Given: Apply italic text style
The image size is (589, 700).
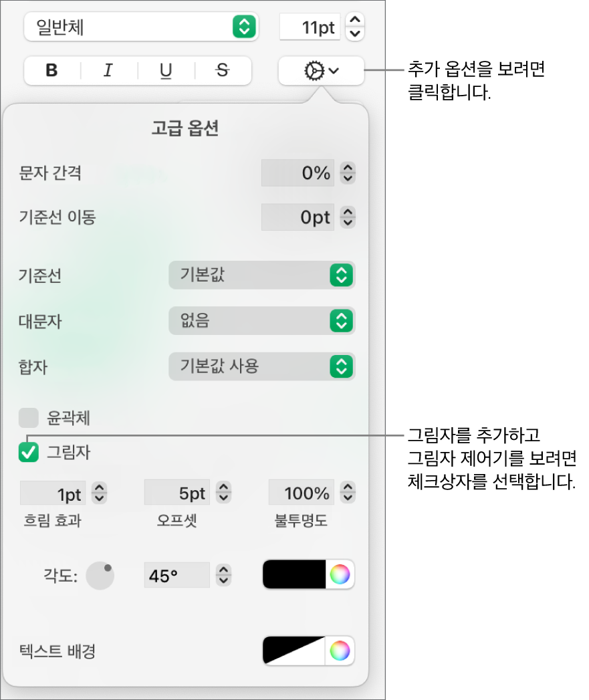Looking at the screenshot, I should pos(108,71).
